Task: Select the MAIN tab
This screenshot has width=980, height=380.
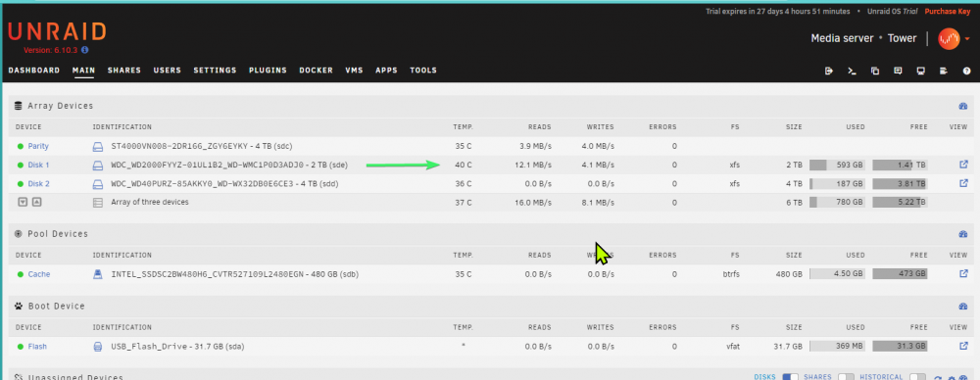Action: (83, 71)
